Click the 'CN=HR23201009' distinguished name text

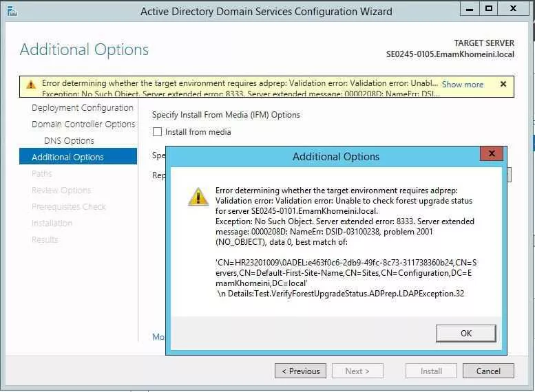346,273
